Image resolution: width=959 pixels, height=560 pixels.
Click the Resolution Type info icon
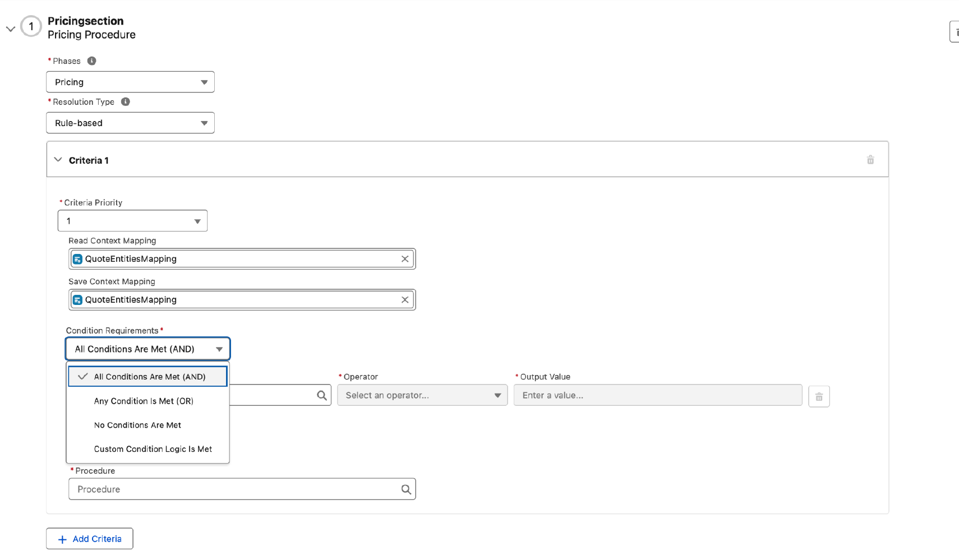pyautogui.click(x=126, y=102)
